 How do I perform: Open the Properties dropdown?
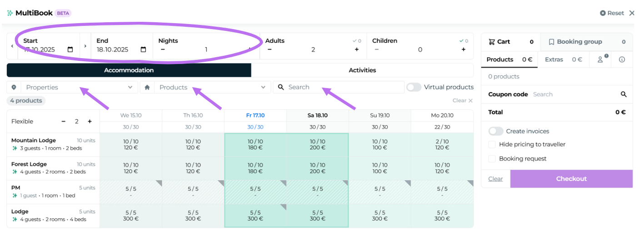78,87
